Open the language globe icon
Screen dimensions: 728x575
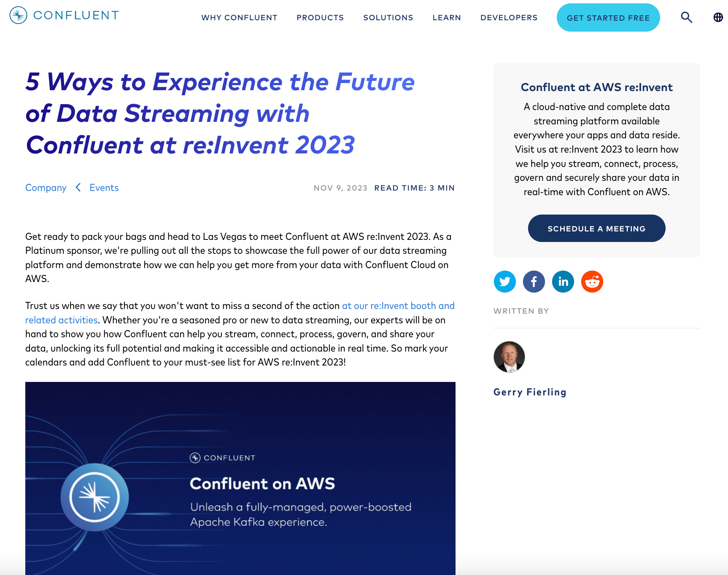click(x=718, y=17)
